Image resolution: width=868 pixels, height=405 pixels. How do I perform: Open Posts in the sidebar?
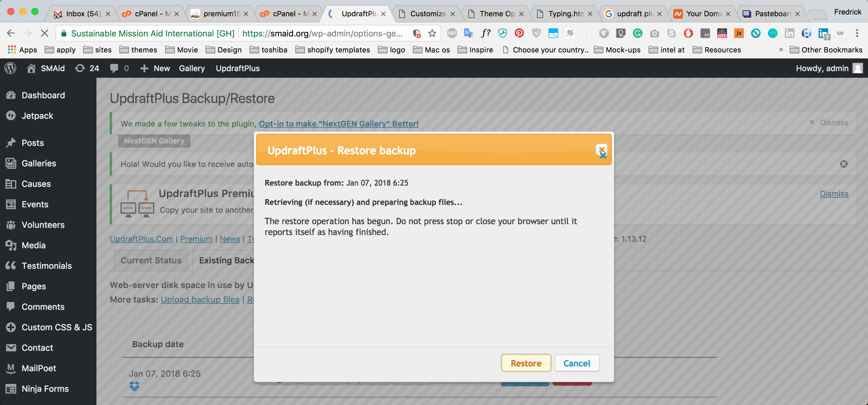(x=33, y=143)
